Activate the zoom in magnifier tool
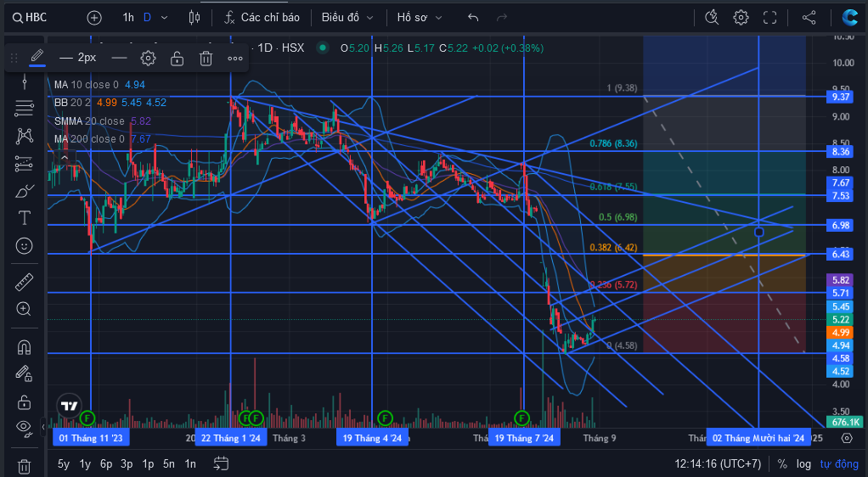868x477 pixels. (x=24, y=309)
